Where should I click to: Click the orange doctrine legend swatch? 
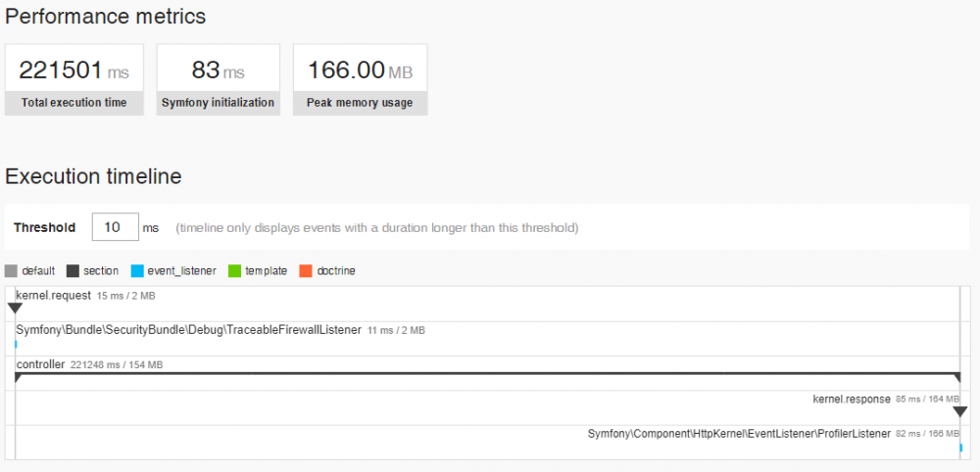pyautogui.click(x=306, y=270)
